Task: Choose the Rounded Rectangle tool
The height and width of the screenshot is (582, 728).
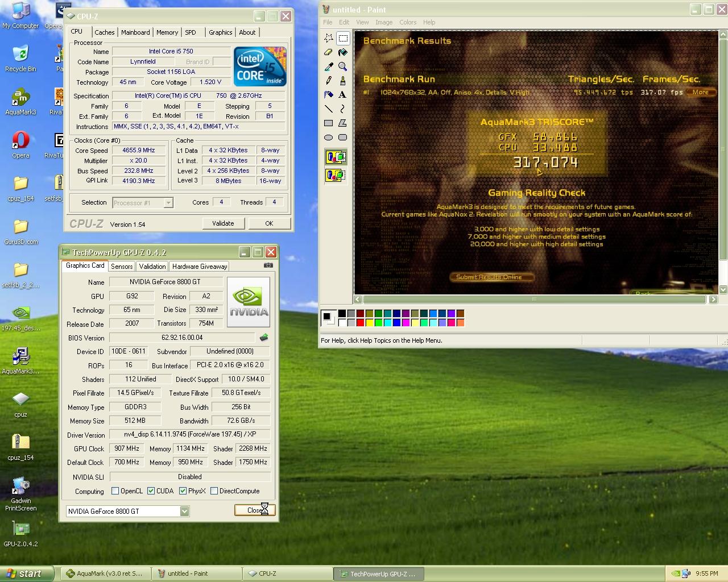Action: pyautogui.click(x=343, y=137)
